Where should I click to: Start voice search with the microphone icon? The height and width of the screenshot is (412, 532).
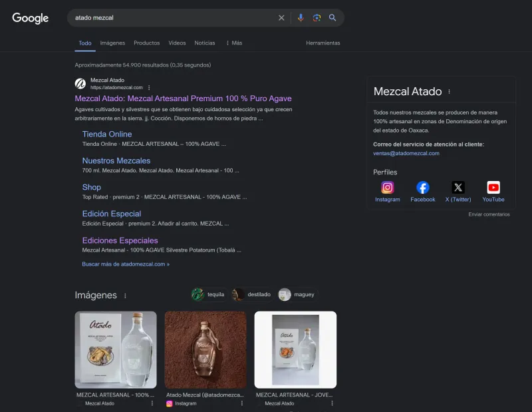click(301, 18)
